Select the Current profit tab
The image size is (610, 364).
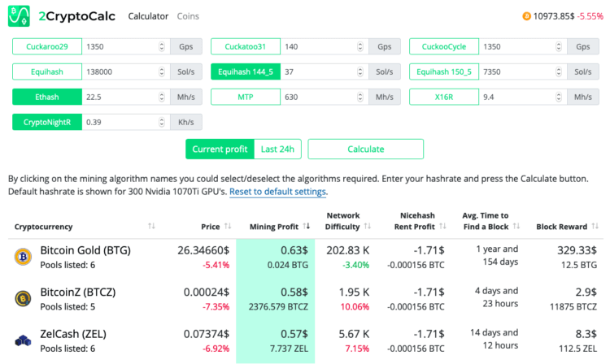pos(220,149)
